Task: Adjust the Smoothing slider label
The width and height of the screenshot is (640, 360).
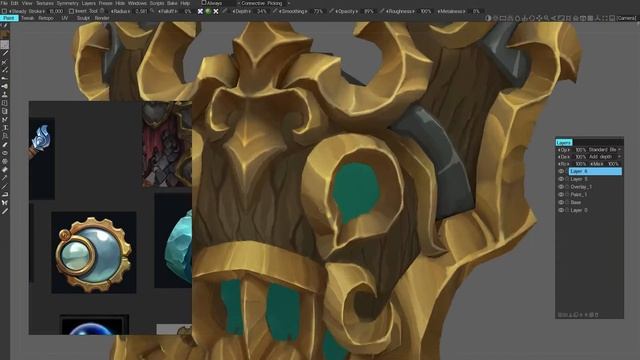Action: [x=293, y=11]
